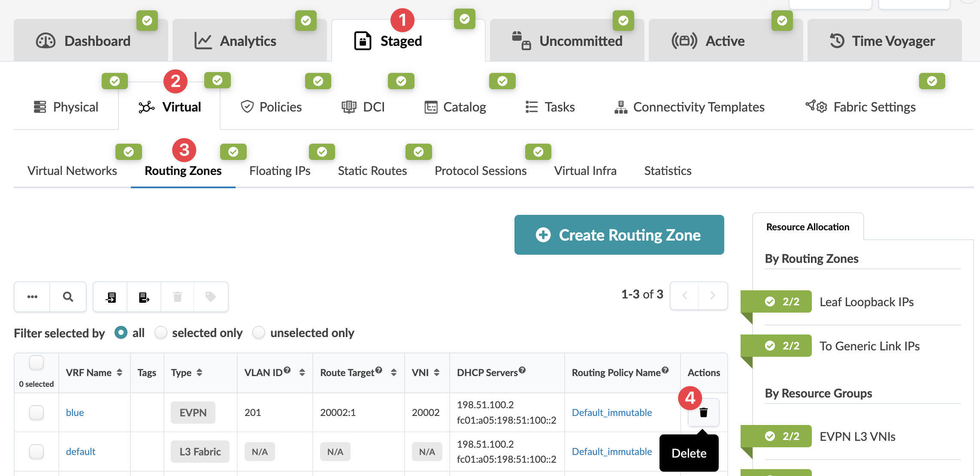Click the import routing zones icon

[x=111, y=297]
